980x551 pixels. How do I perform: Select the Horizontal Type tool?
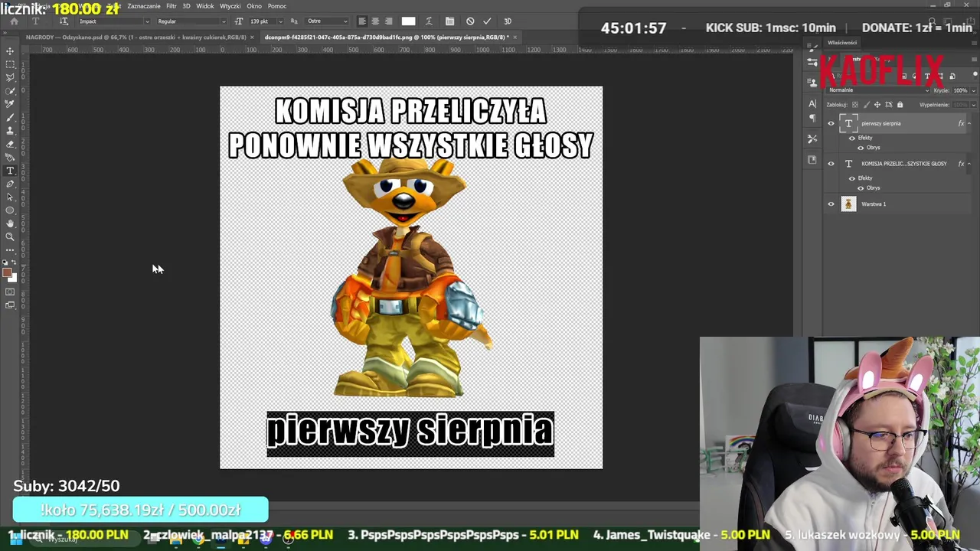[10, 170]
